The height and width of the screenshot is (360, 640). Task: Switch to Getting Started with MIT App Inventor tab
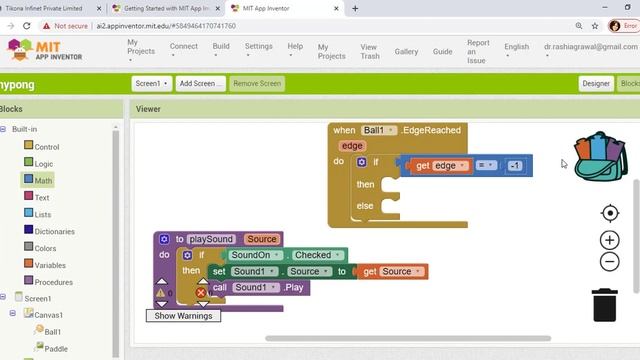pos(166,8)
